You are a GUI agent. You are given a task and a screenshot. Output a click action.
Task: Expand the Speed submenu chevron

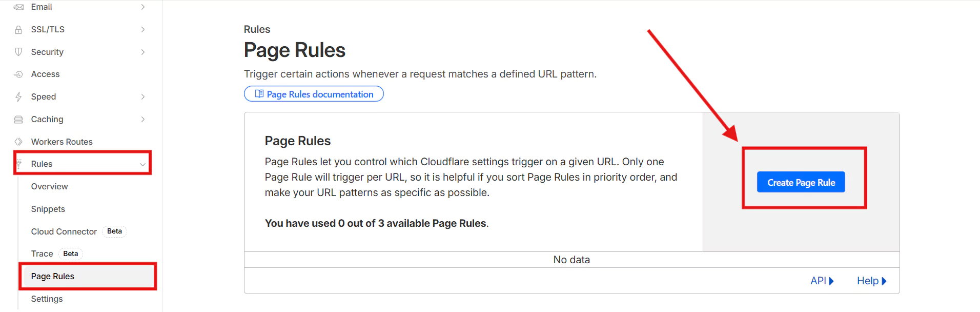click(x=143, y=97)
